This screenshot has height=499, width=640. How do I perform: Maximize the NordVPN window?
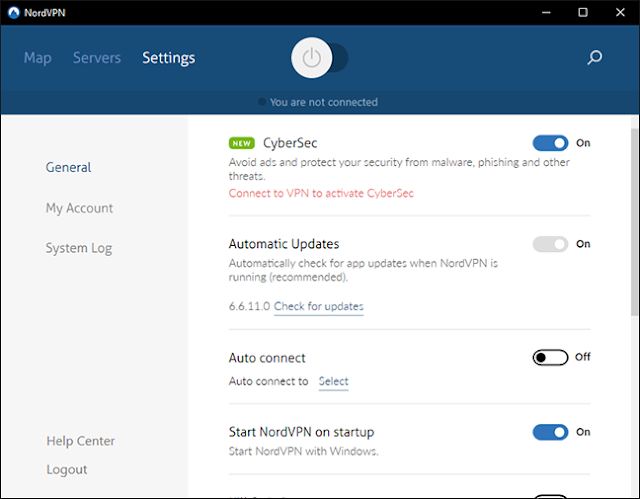[x=583, y=13]
